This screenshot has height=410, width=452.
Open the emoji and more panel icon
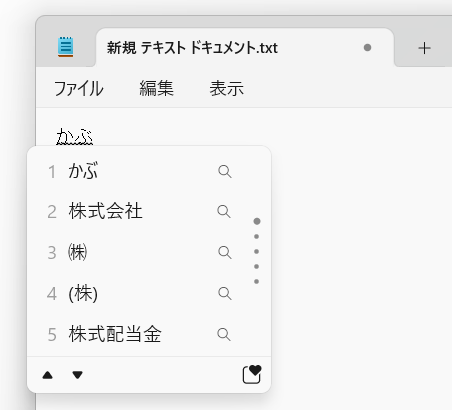click(252, 375)
